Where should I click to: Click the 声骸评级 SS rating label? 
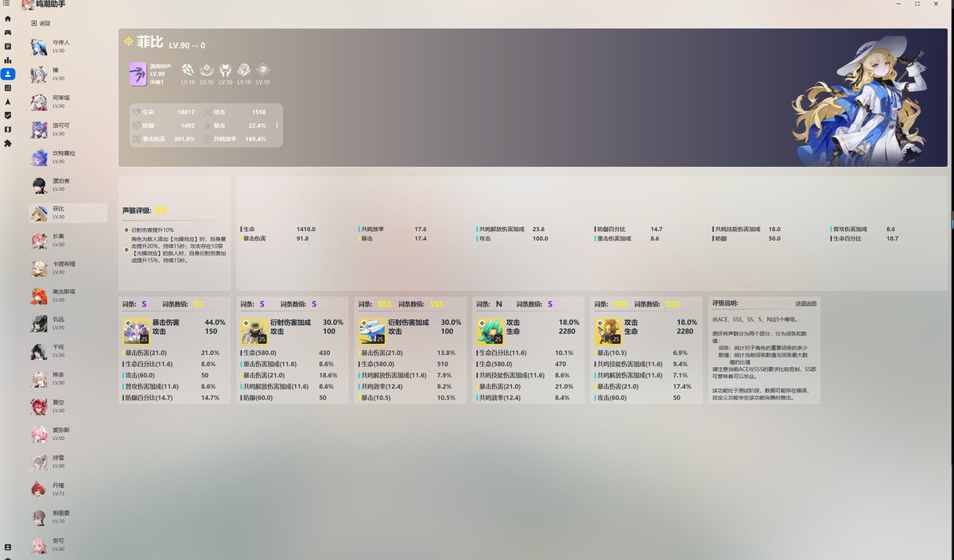145,210
